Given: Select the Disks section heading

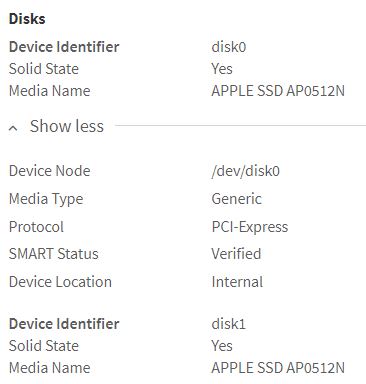Looking at the screenshot, I should 27,19.
